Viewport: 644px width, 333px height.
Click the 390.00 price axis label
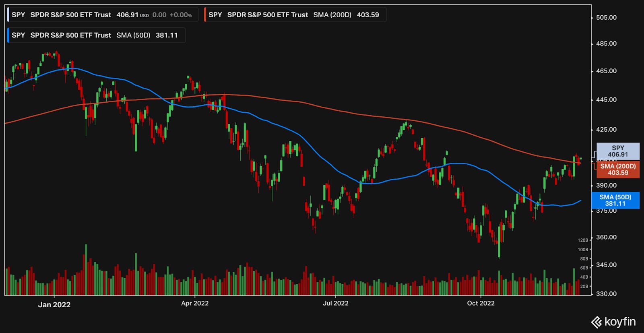[x=606, y=185]
